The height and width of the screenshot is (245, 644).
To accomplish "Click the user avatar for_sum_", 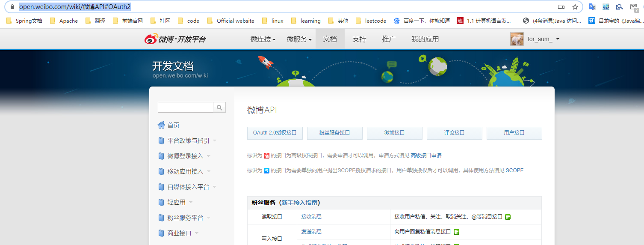I will (517, 39).
